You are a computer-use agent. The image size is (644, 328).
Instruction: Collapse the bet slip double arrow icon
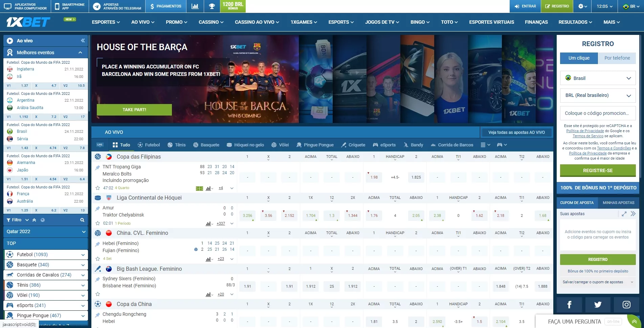click(633, 214)
